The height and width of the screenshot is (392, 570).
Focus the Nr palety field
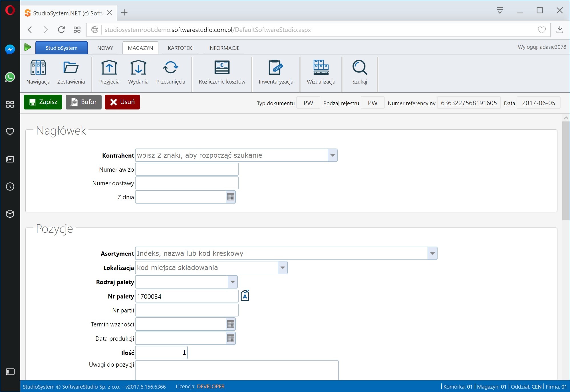pos(187,296)
